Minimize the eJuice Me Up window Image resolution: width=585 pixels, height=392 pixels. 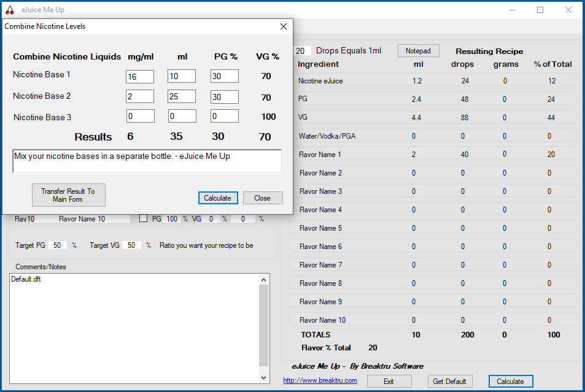click(513, 10)
